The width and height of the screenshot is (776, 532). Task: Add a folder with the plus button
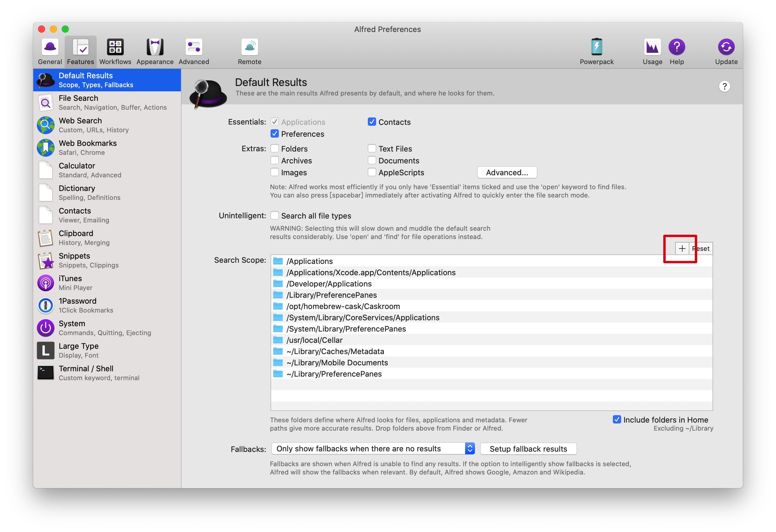[x=682, y=248]
